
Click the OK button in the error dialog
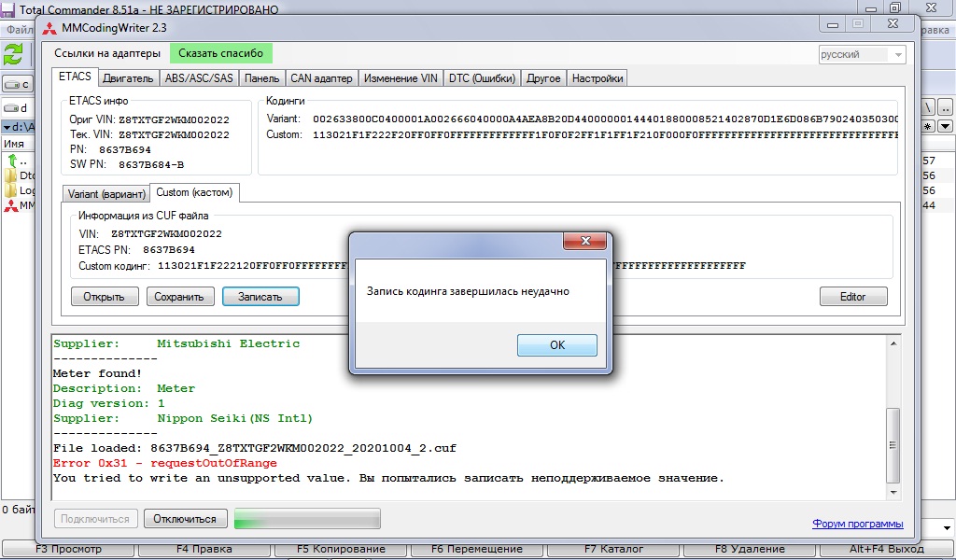click(x=556, y=345)
